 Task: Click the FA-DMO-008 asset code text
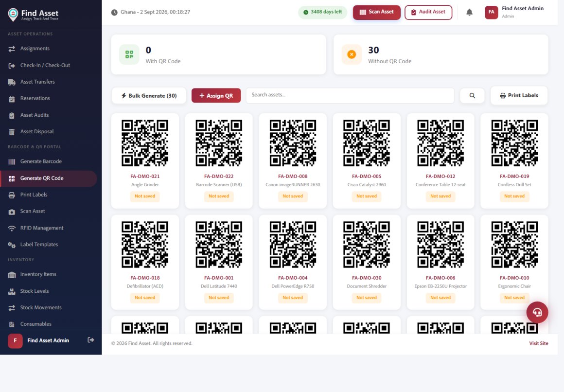(293, 177)
